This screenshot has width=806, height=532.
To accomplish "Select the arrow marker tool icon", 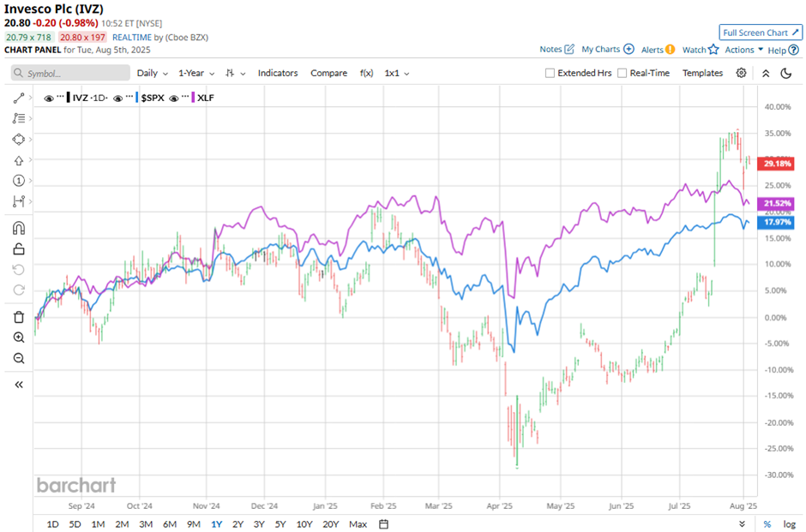I will click(19, 160).
